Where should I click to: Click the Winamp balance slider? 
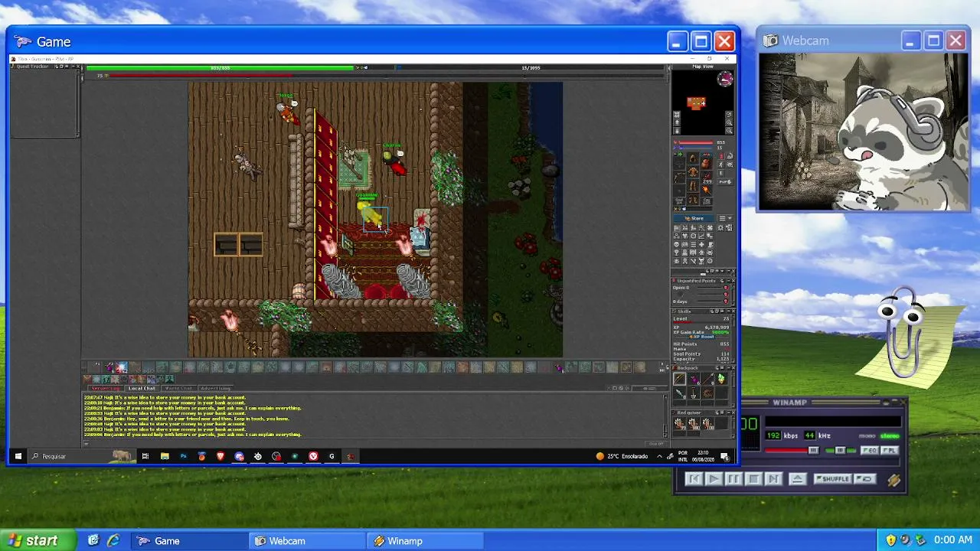tap(841, 451)
